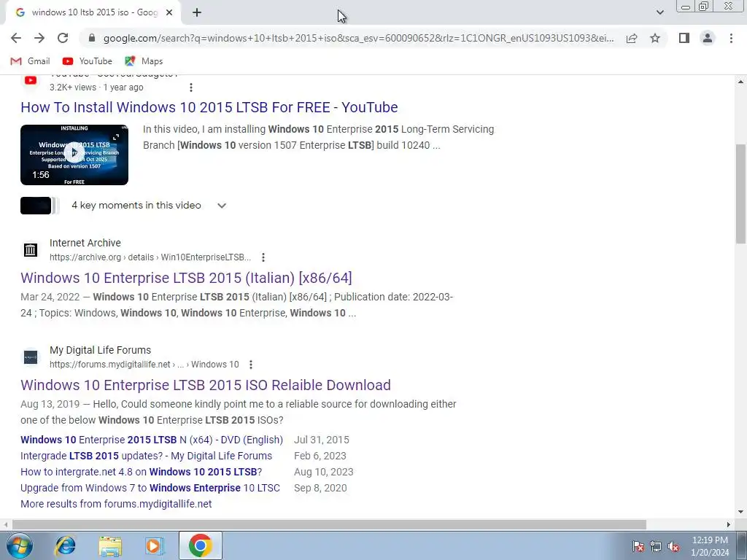
Task: Click the vertical scrollbar up arrow
Action: point(741,82)
